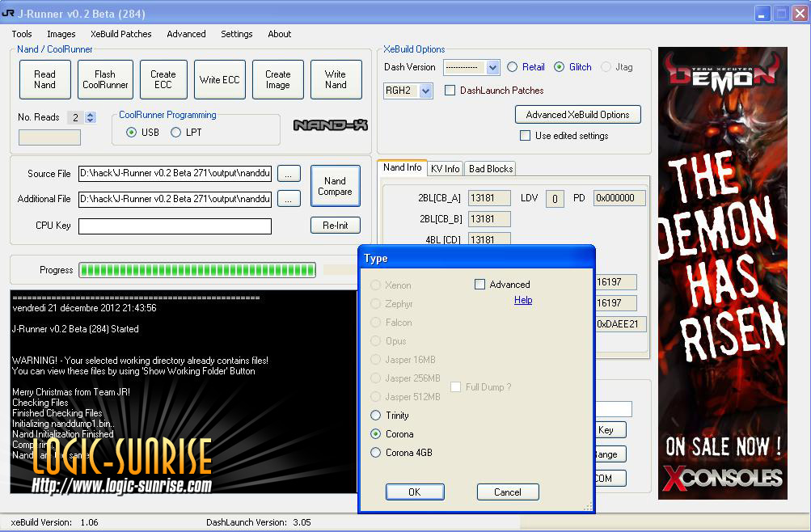Open the Dash Version dropdown
This screenshot has height=532, width=811.
(x=493, y=67)
